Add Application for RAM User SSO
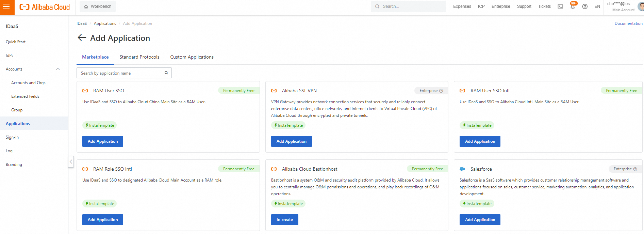Image resolution: width=644 pixels, height=234 pixels. click(103, 141)
